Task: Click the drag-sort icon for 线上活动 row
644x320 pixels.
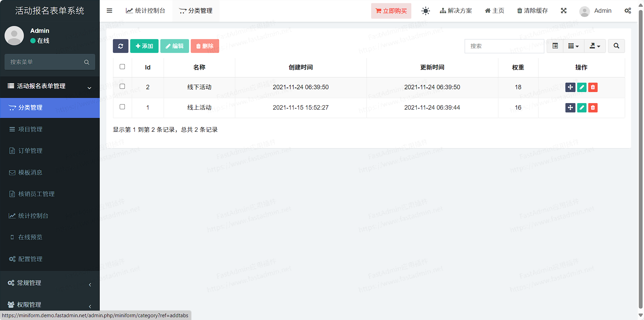Action: tap(570, 108)
